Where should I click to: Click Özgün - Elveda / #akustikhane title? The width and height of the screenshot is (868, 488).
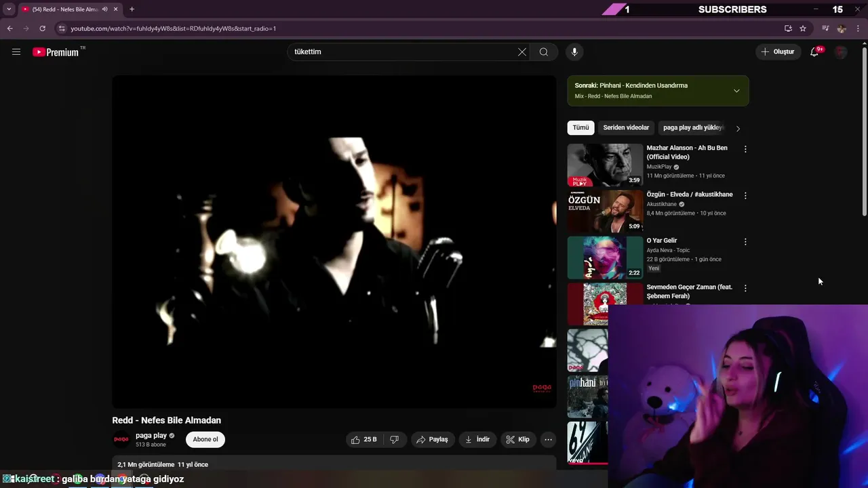tap(689, 195)
